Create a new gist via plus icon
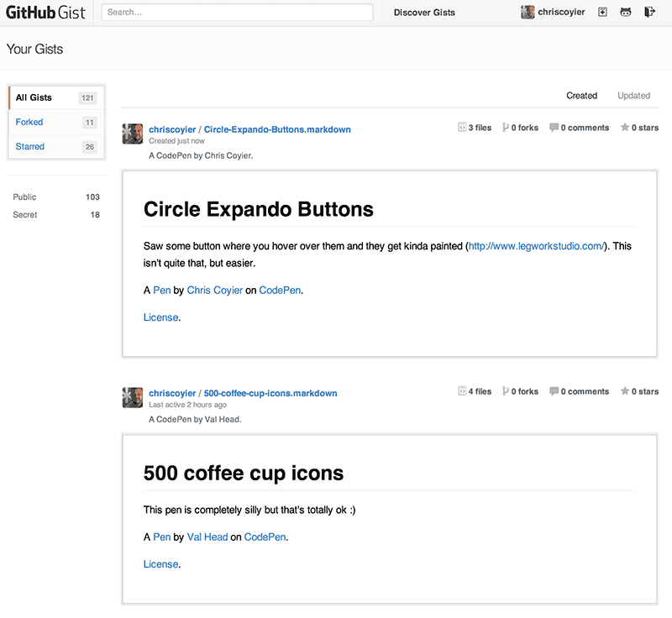The width and height of the screenshot is (672, 618). click(x=602, y=12)
